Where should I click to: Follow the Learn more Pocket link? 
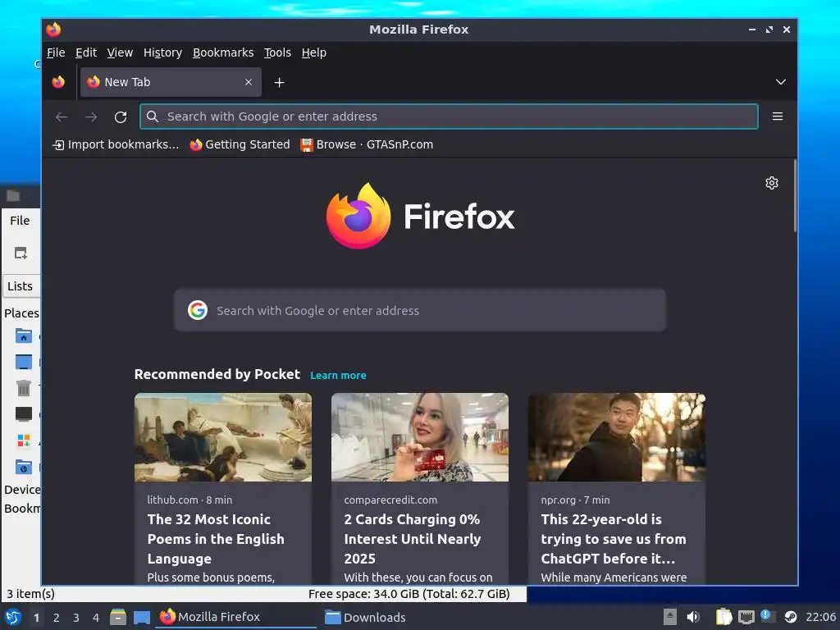338,376
